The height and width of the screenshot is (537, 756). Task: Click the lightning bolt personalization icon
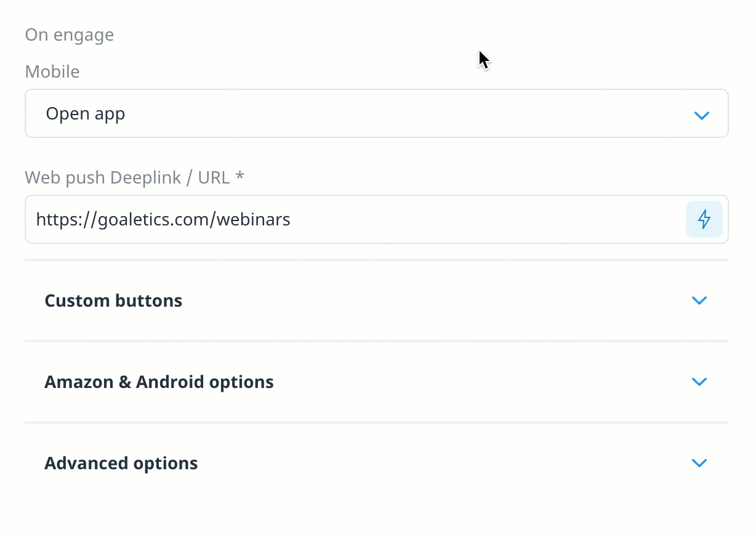(704, 219)
